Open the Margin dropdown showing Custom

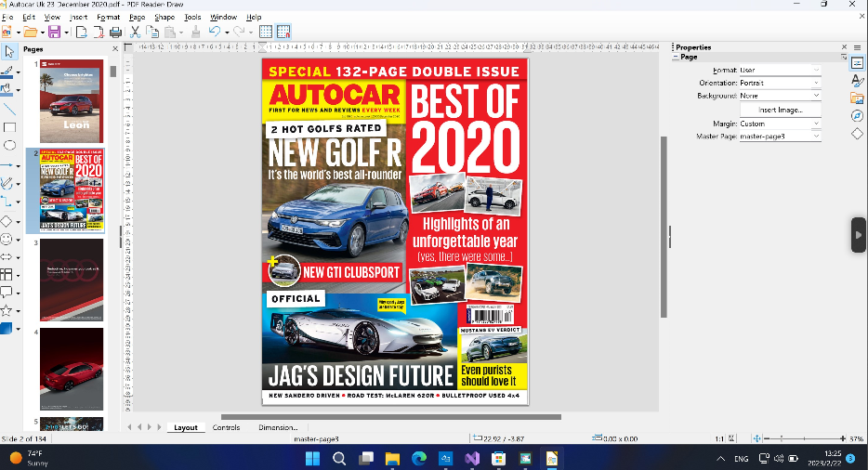click(780, 124)
